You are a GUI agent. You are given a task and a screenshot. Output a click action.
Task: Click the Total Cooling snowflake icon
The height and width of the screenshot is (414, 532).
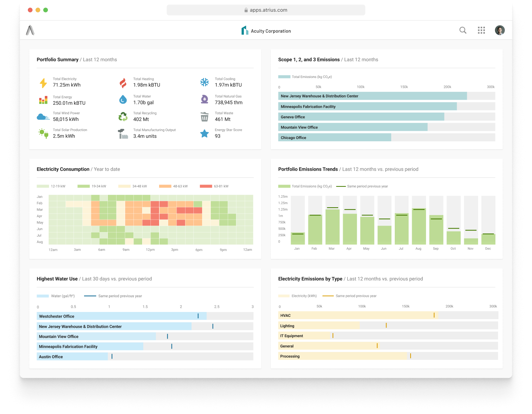click(x=204, y=82)
